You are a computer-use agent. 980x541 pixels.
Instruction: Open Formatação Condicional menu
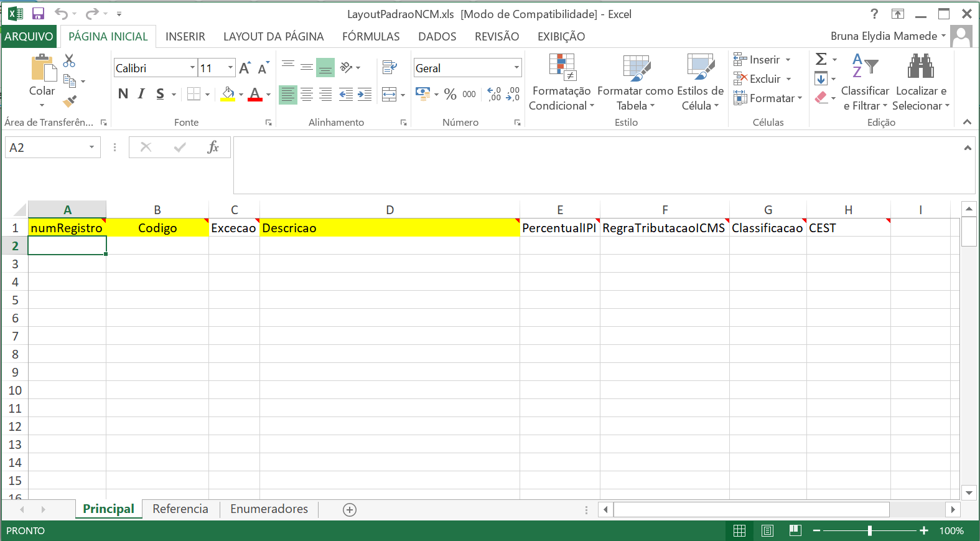[x=561, y=82]
